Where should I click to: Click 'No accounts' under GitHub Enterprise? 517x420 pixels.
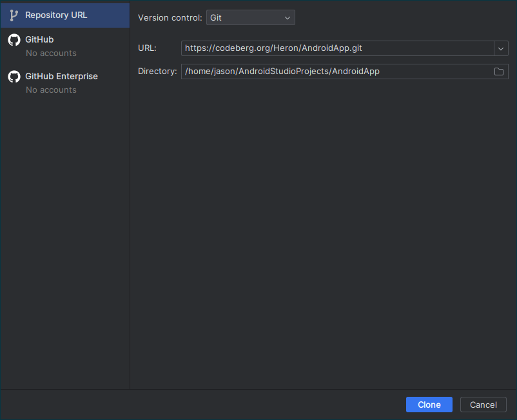[x=51, y=90]
